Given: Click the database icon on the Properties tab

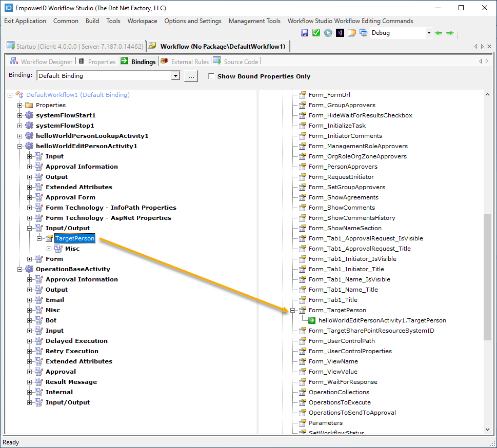Looking at the screenshot, I should (x=81, y=61).
